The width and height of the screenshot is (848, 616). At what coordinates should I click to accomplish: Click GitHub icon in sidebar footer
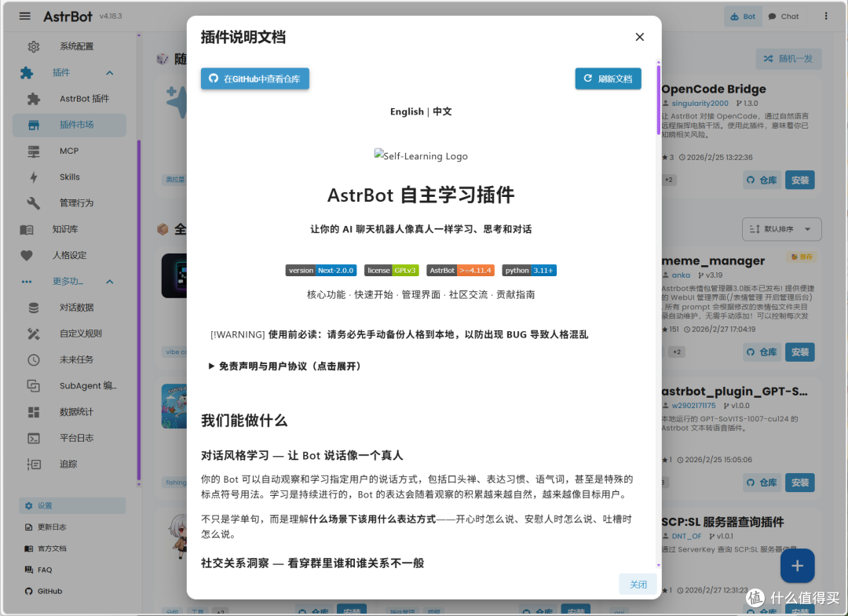pyautogui.click(x=29, y=591)
